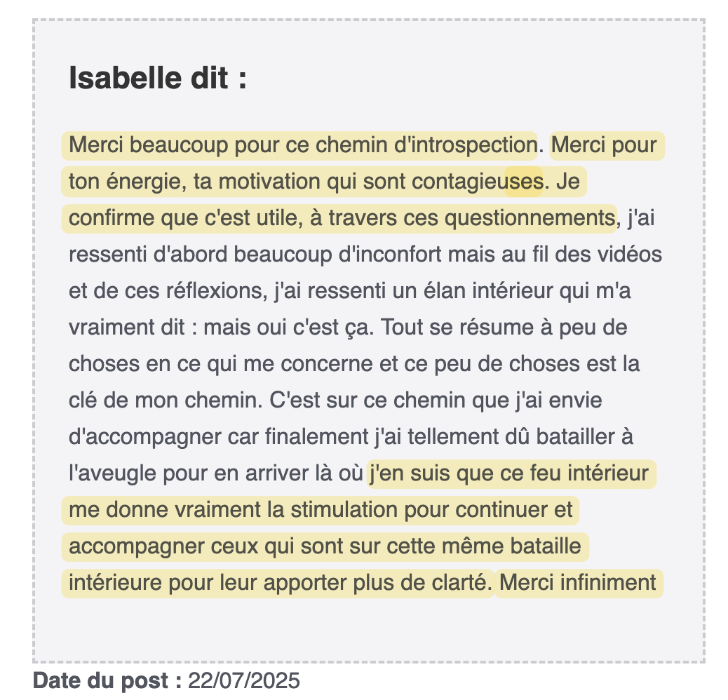
Task: Click the word "l'aveugle" in the comment
Action: [113, 473]
